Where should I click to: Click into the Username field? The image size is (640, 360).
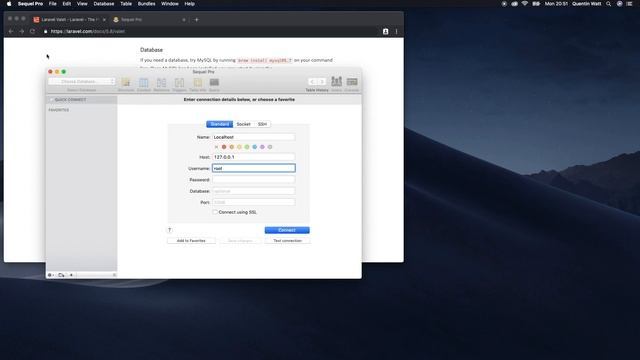click(x=253, y=168)
